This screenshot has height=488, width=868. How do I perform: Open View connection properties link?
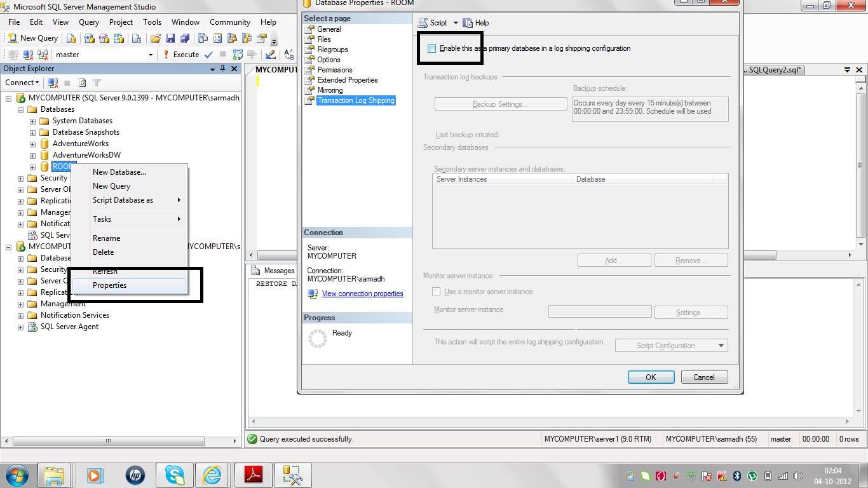[362, 294]
